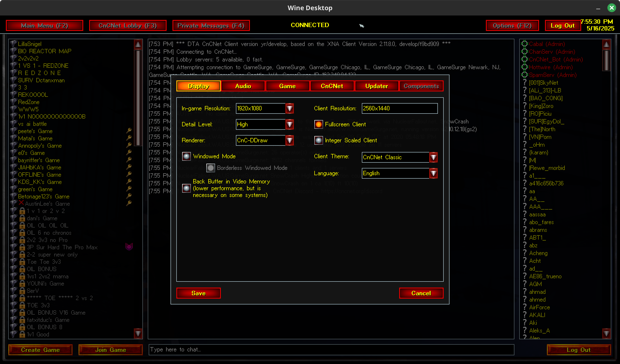Viewport: 620px width, 364px height.
Task: Click the chat input field
Action: [x=331, y=349]
